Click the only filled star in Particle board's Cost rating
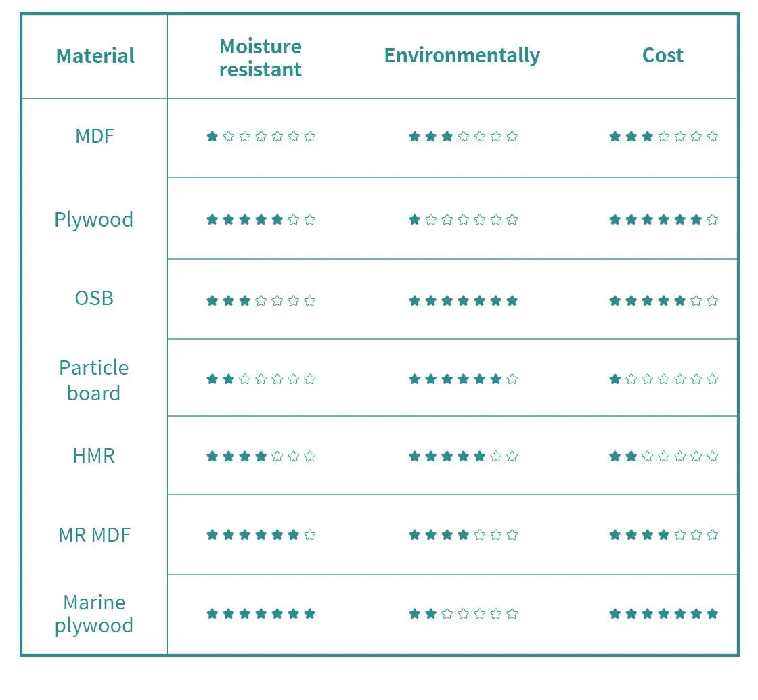The width and height of the screenshot is (758, 700). point(615,379)
